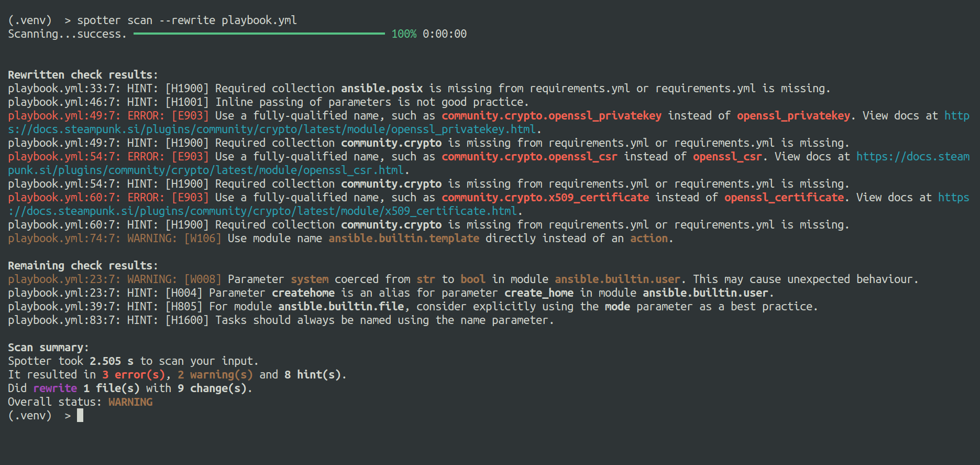
Task: Click the "Scan summary:" heading
Action: pos(48,348)
